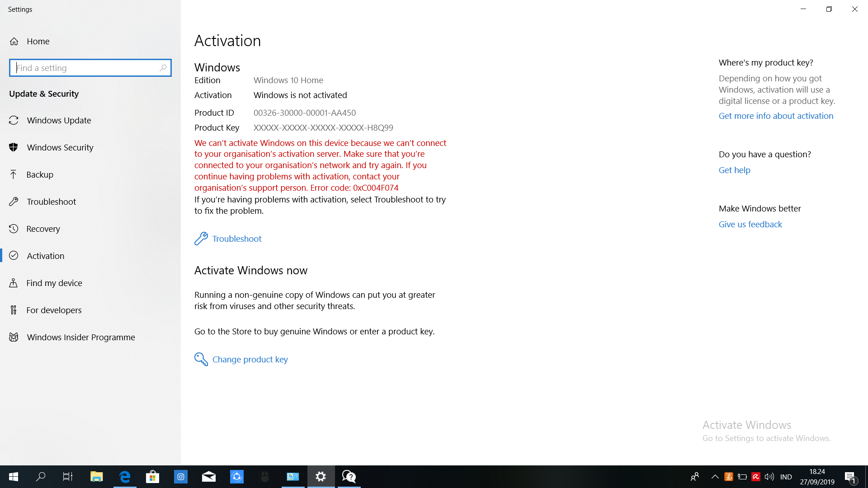This screenshot has height=488, width=868.
Task: Click the Find my device person icon
Action: [x=14, y=283]
